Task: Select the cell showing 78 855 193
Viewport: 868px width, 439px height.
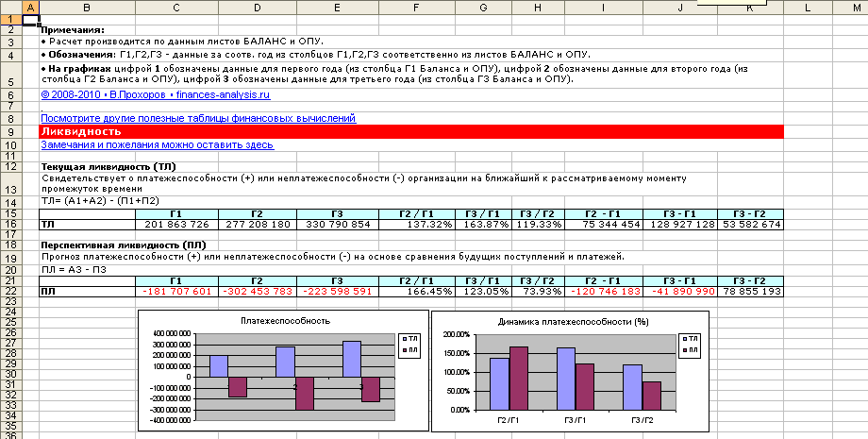Action: coord(751,291)
